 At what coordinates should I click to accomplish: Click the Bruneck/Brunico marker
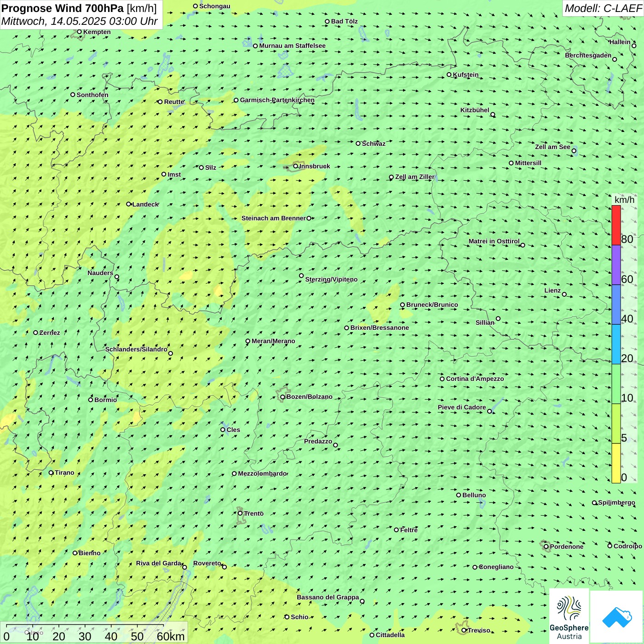coord(402,305)
